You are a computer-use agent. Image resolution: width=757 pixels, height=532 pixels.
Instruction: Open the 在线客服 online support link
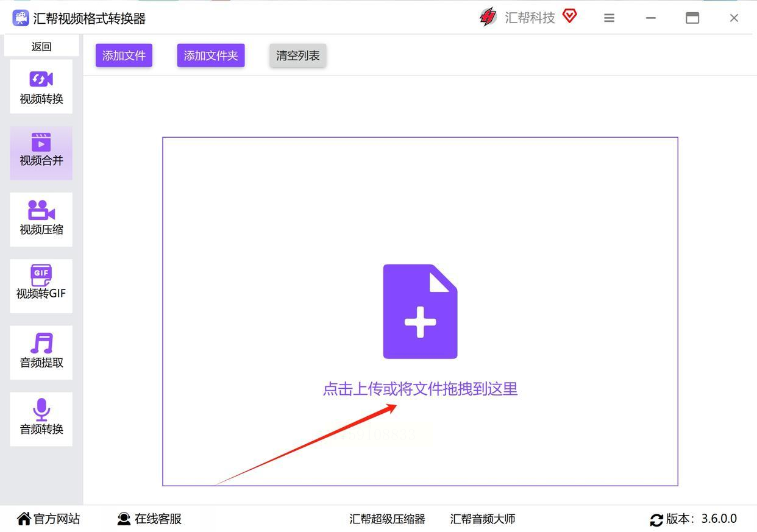(x=149, y=519)
